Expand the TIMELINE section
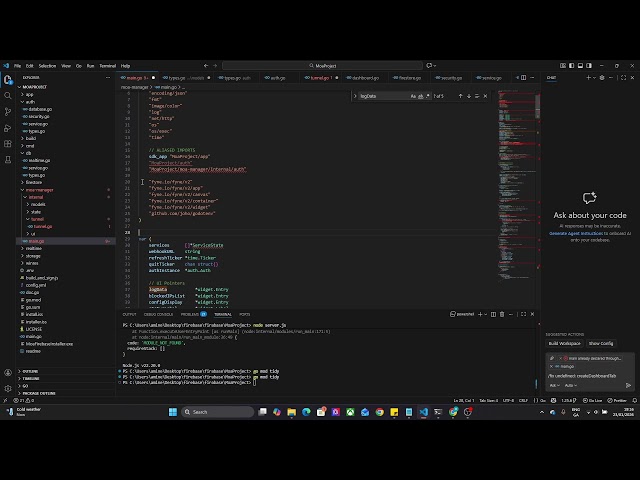Image resolution: width=640 pixels, height=480 pixels. [31, 379]
